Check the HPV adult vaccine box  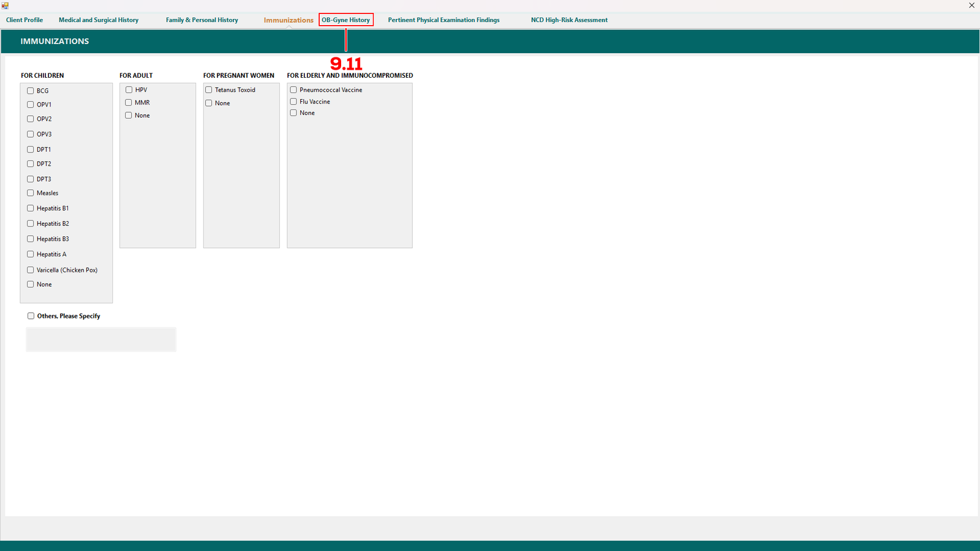pyautogui.click(x=129, y=90)
